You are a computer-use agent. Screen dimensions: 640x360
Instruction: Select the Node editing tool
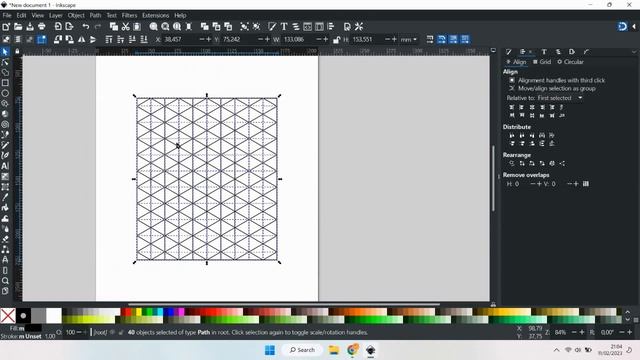pos(5,62)
